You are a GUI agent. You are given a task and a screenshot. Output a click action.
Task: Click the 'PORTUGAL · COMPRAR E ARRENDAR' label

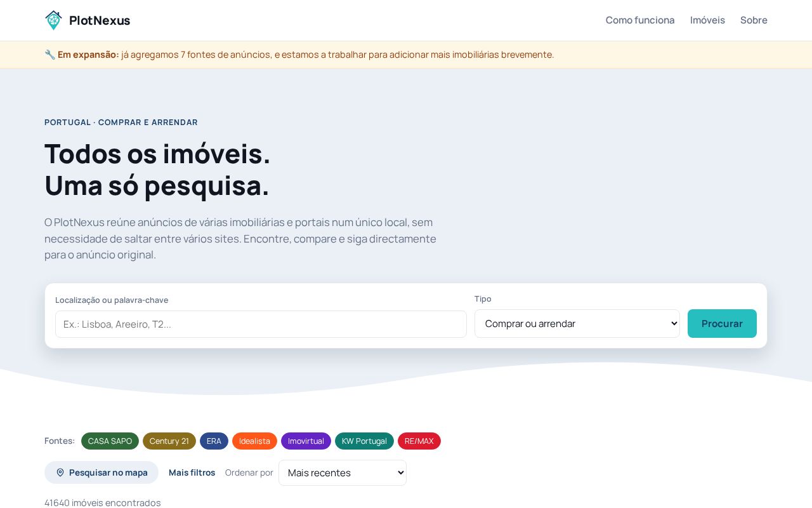pyautogui.click(x=121, y=122)
